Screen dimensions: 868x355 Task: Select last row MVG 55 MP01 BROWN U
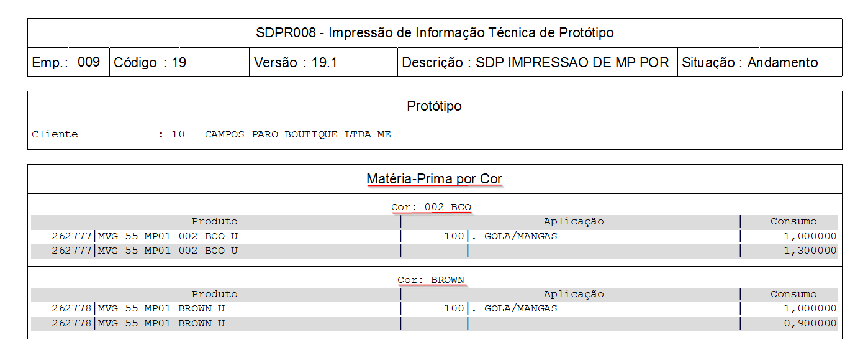(161, 323)
